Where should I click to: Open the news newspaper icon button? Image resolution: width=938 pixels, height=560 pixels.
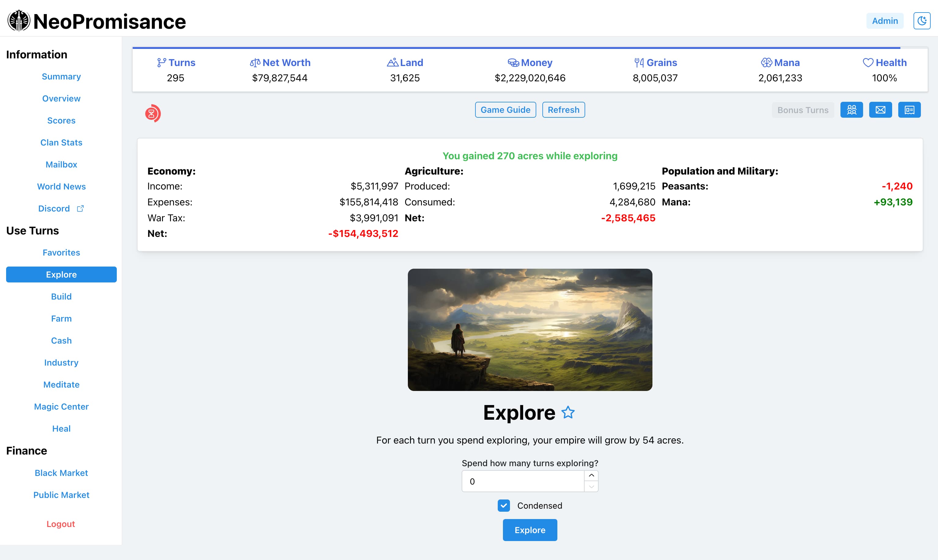pos(909,110)
